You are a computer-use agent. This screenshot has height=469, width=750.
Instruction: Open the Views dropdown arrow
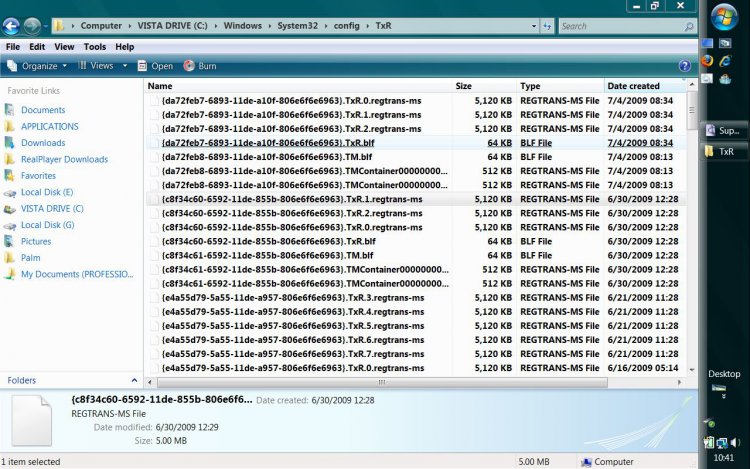tap(125, 66)
